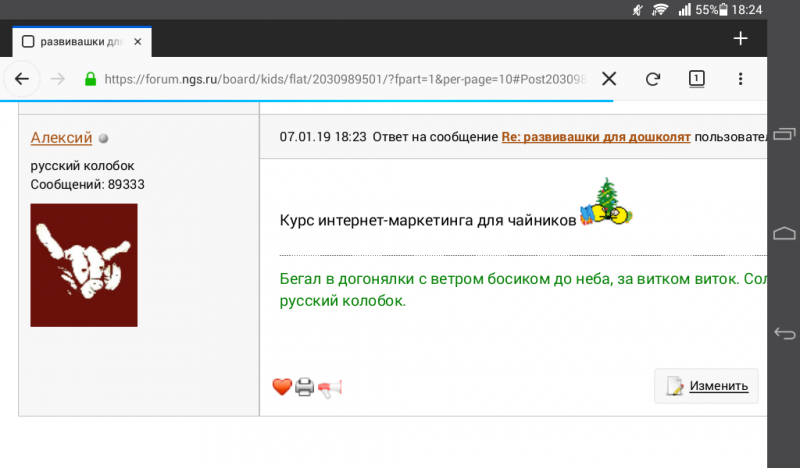Open Алексий user profile link
The width and height of the screenshot is (800, 468).
coord(61,137)
